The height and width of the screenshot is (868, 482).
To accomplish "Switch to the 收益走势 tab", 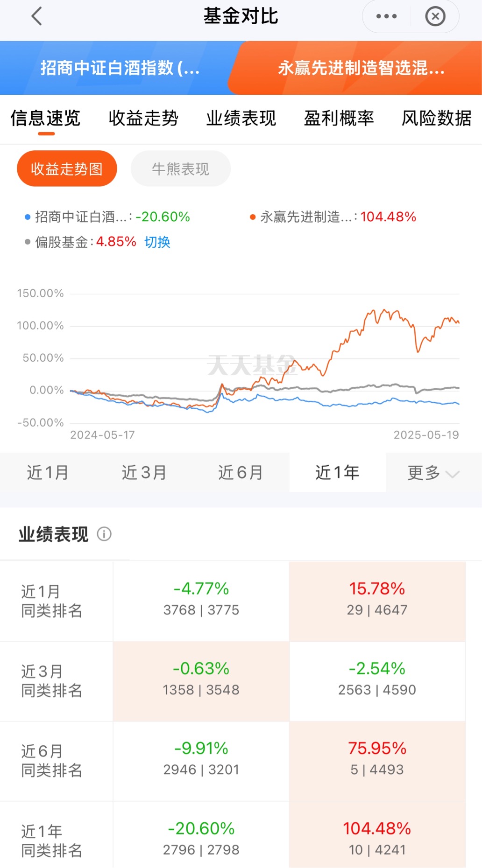I will [x=143, y=118].
